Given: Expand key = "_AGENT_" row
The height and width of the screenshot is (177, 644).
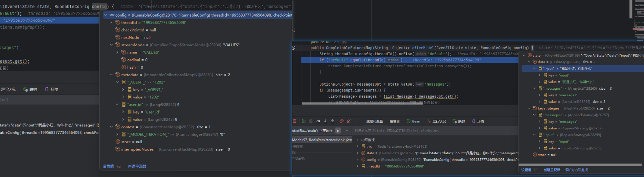Looking at the screenshot, I should point(123,90).
